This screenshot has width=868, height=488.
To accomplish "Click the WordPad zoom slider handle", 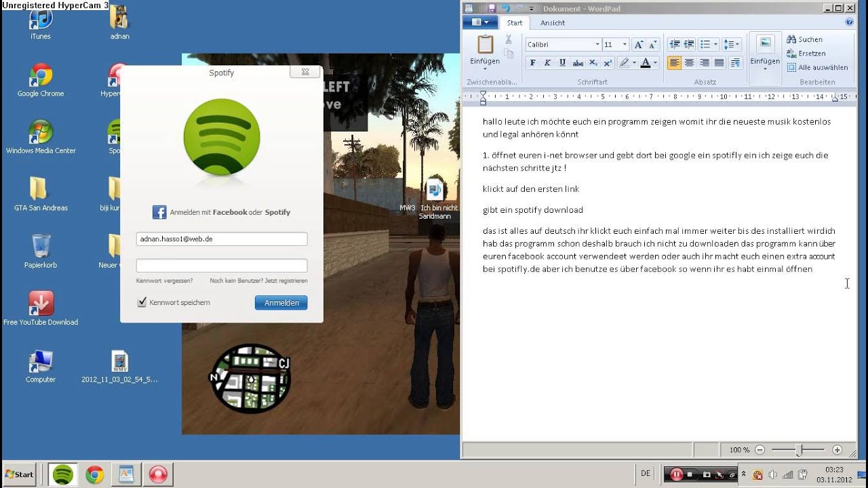I will click(800, 450).
